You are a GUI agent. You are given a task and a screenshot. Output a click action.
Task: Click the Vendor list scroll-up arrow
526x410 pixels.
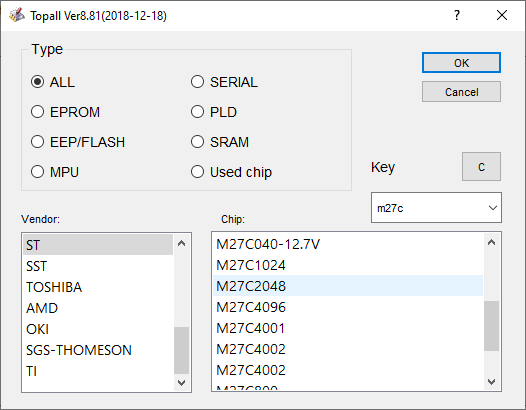pyautogui.click(x=181, y=243)
